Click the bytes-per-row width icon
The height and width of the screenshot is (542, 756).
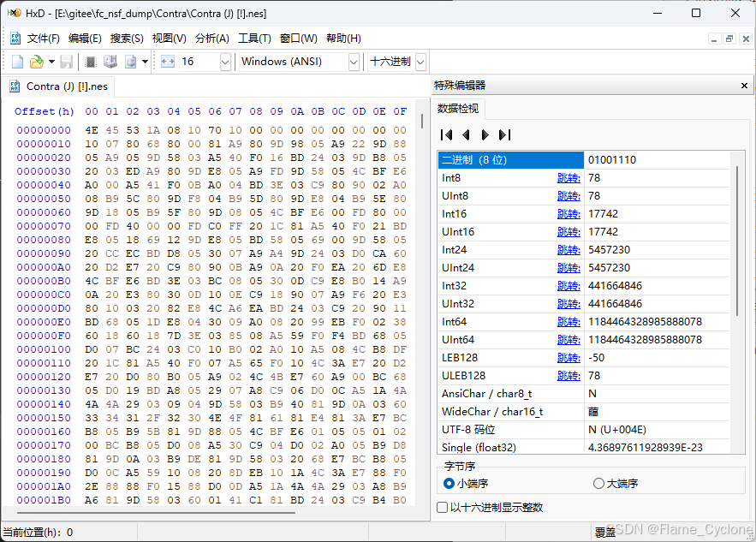tap(167, 62)
